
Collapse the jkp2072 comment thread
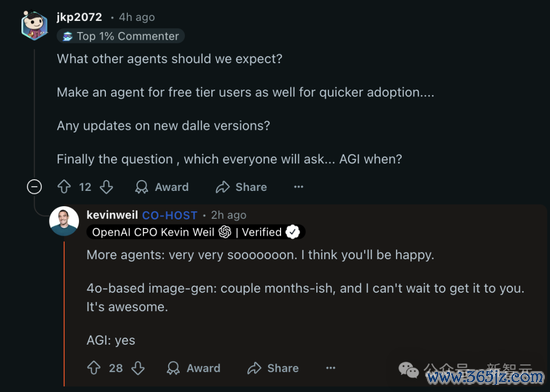coord(34,187)
